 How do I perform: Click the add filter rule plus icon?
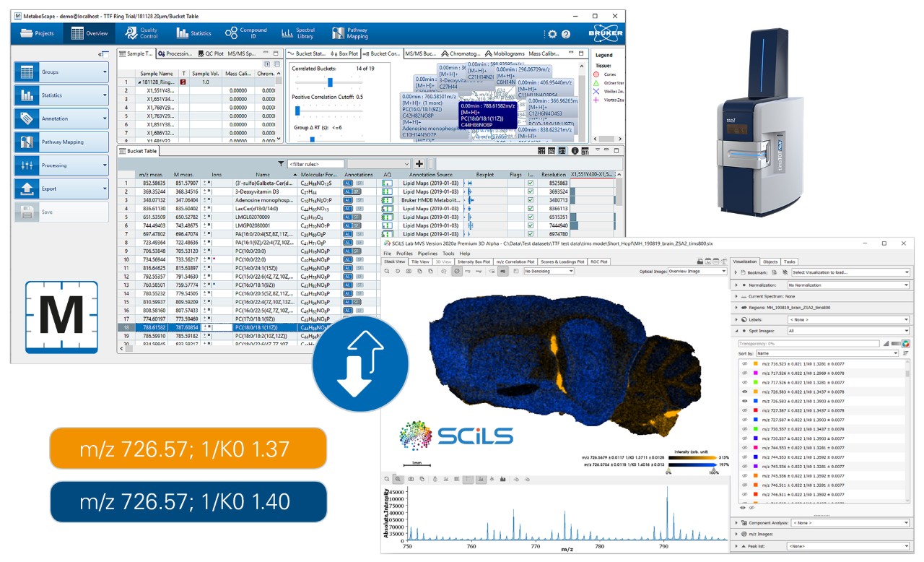pos(419,164)
